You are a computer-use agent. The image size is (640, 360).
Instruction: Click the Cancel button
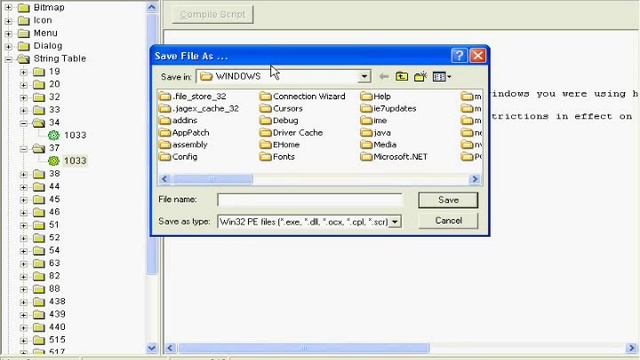(x=448, y=221)
